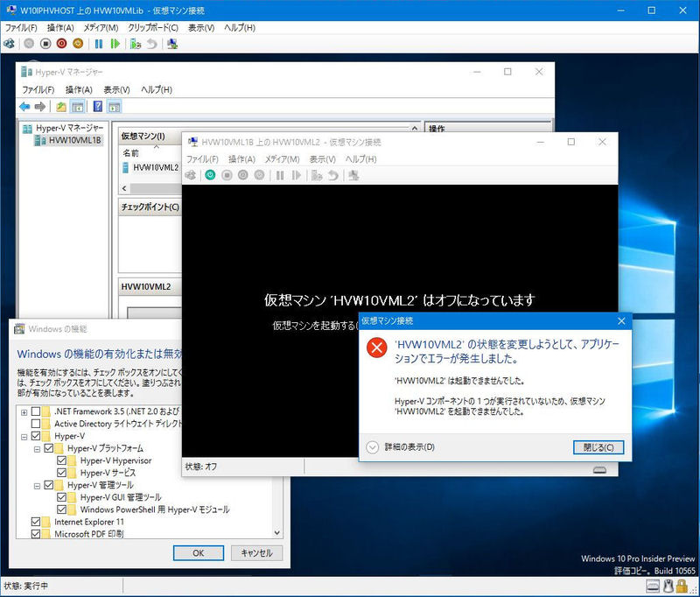
Task: Click Ctrl+Alt+Del icon in HVW10VML2 toolbar
Action: 191,175
